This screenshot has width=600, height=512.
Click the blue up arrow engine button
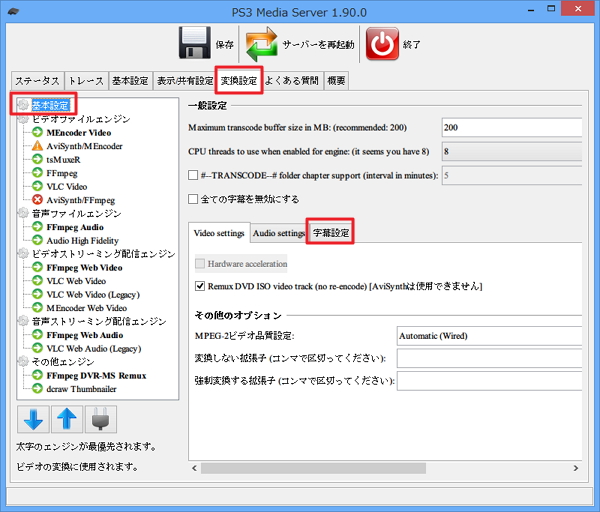click(x=67, y=419)
